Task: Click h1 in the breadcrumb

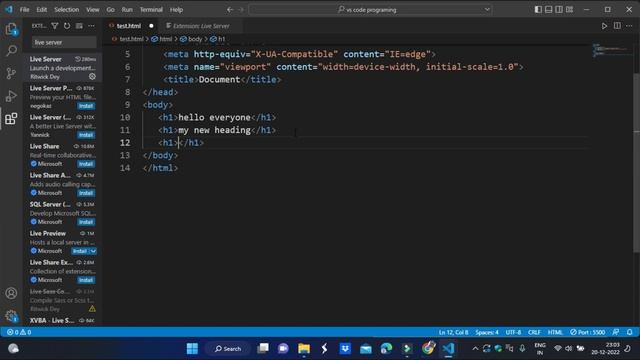Action: click(x=222, y=39)
